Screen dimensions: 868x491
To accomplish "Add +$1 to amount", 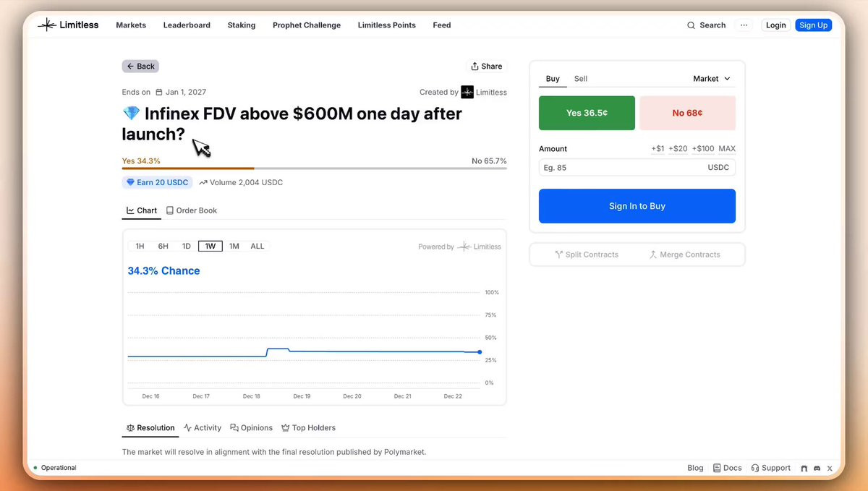I will coord(658,148).
